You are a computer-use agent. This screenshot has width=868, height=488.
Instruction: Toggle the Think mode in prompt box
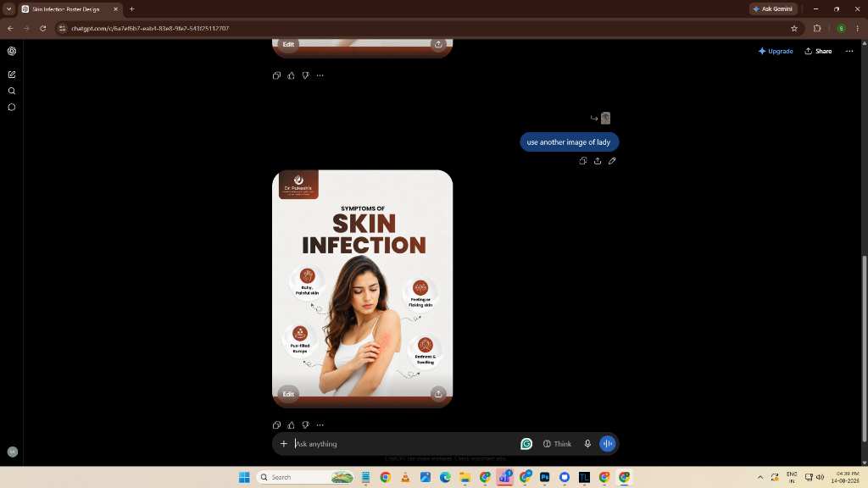(557, 444)
